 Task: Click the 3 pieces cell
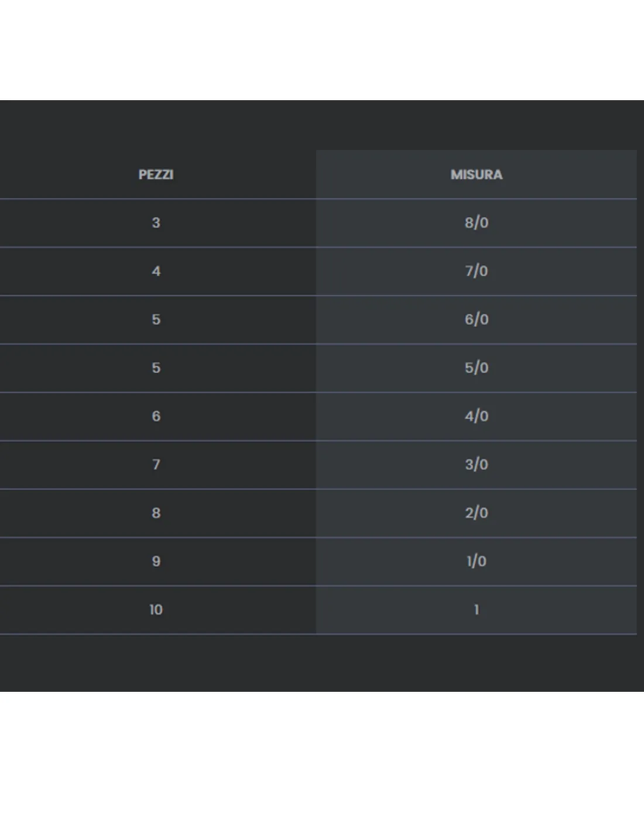pyautogui.click(x=156, y=223)
